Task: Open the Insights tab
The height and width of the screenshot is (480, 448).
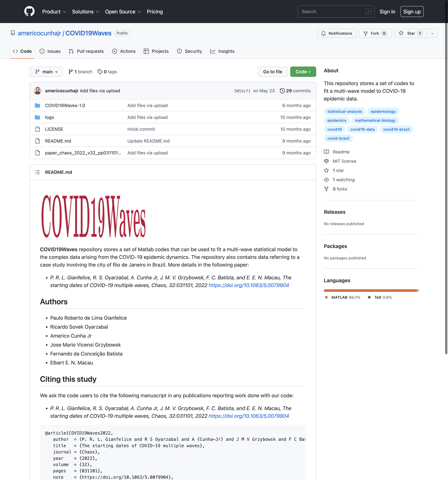Action: pyautogui.click(x=222, y=51)
